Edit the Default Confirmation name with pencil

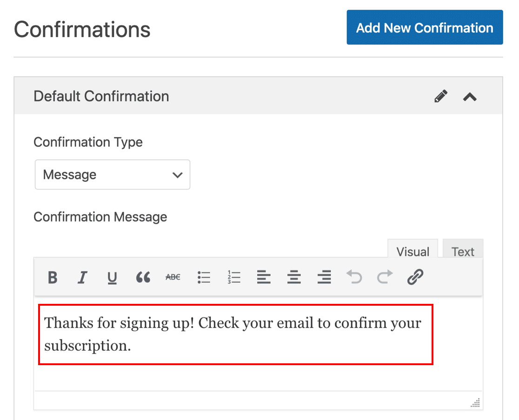click(441, 96)
